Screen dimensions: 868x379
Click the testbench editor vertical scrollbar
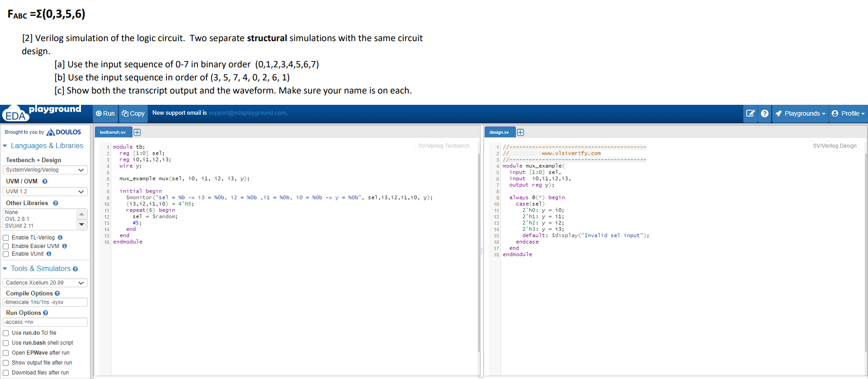pyautogui.click(x=479, y=253)
